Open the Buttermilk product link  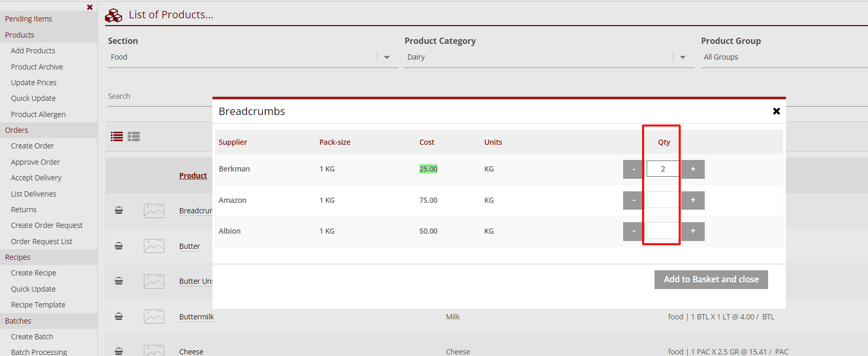[196, 317]
